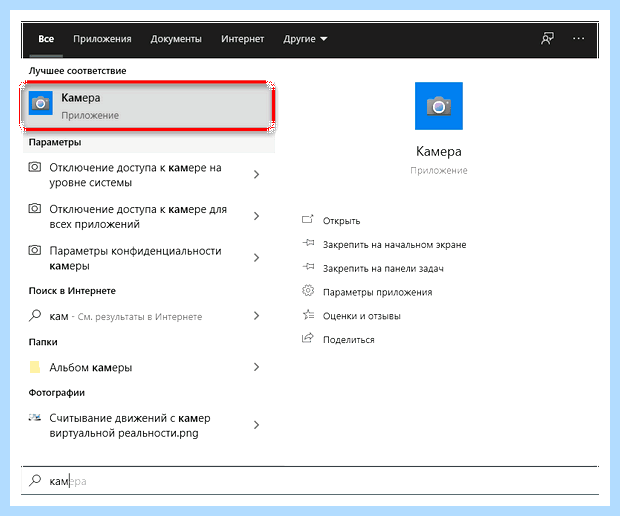Screen dimensions: 620x516
Task: Click pin icon for начальном экране
Action: [308, 243]
